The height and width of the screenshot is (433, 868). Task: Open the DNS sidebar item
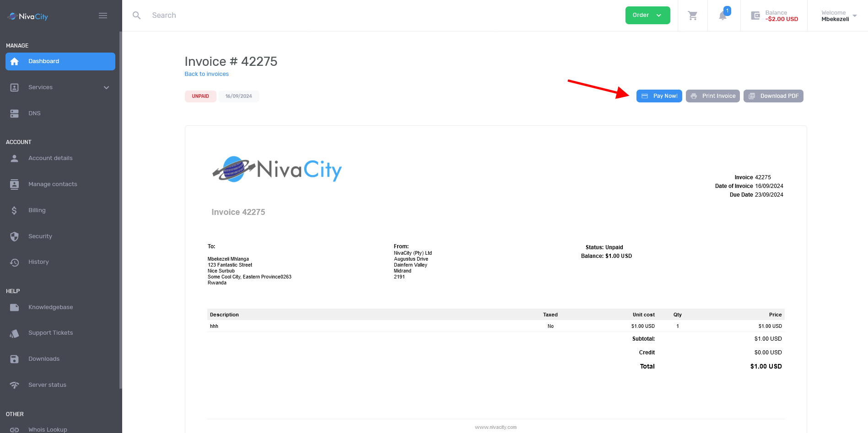pos(60,113)
